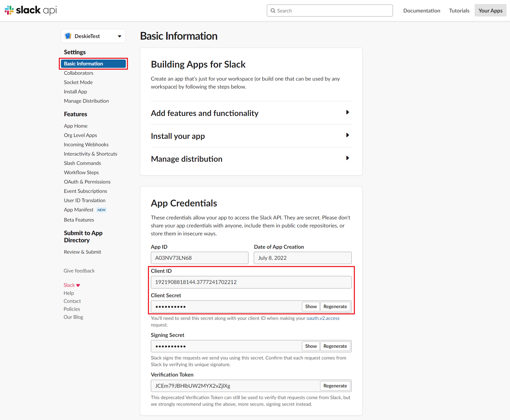This screenshot has width=510, height=420.
Task: Click the search magnifier icon
Action: coord(273,11)
